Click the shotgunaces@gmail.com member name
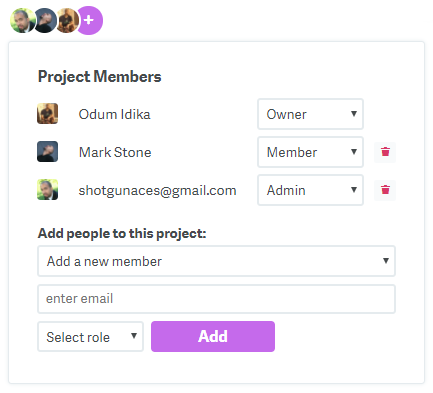 (x=157, y=191)
